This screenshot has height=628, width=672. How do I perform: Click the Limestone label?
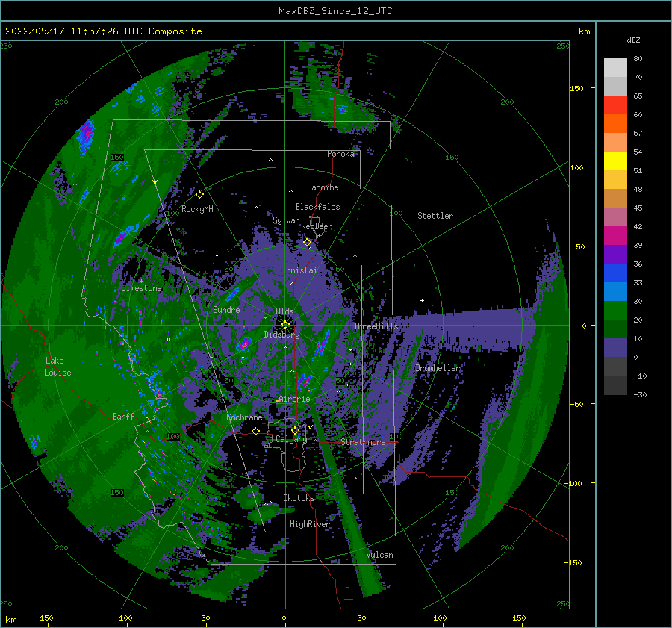[x=141, y=288]
